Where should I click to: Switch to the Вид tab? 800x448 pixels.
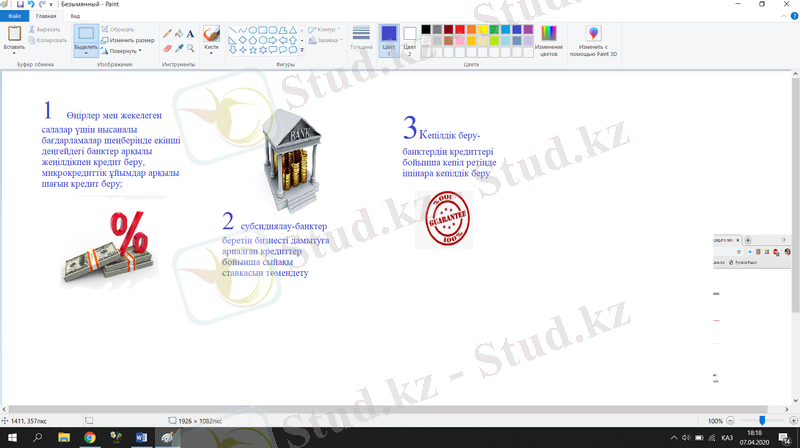pos(75,16)
